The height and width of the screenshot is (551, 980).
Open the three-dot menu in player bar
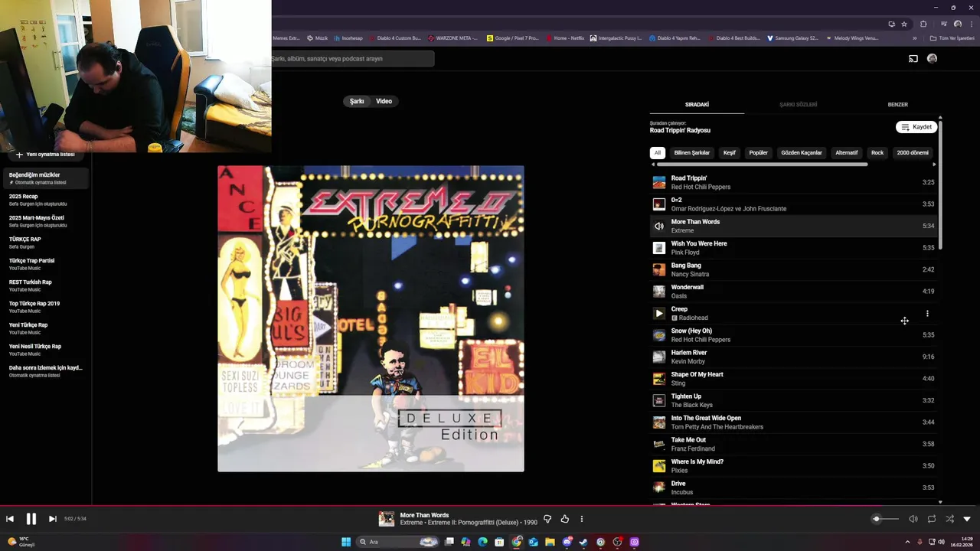point(582,519)
